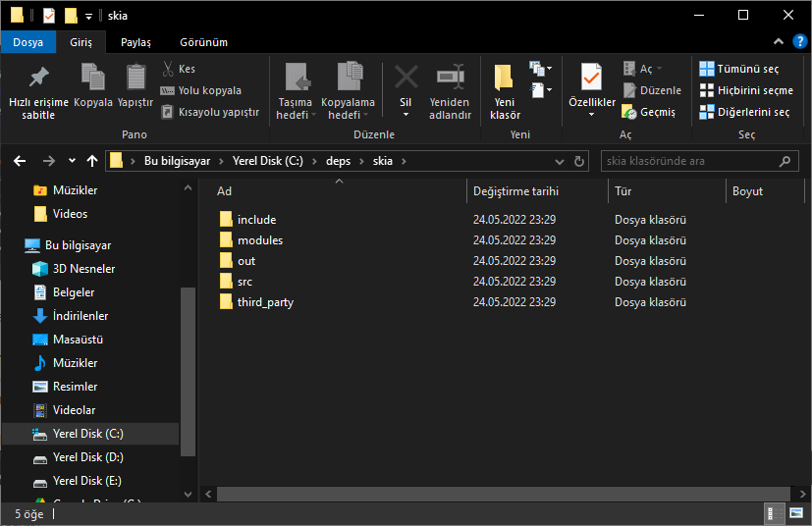This screenshot has height=526, width=812.
Task: Sort by the Ad column header
Action: [x=224, y=191]
